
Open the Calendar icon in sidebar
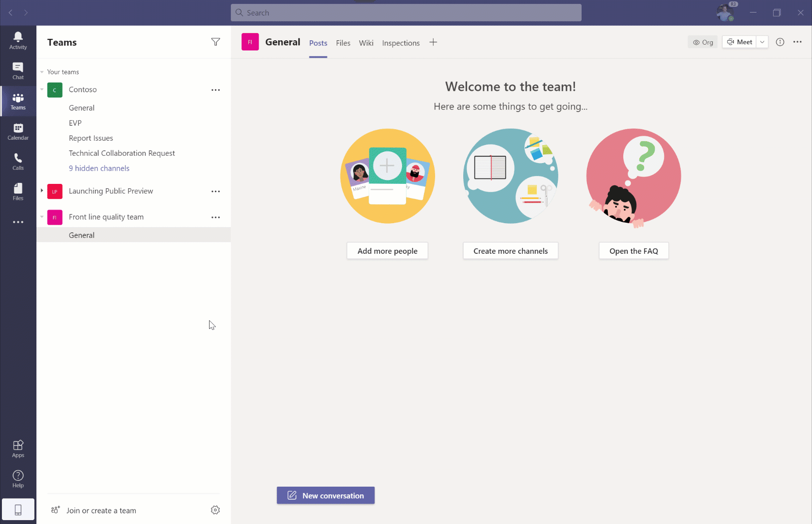(x=18, y=131)
